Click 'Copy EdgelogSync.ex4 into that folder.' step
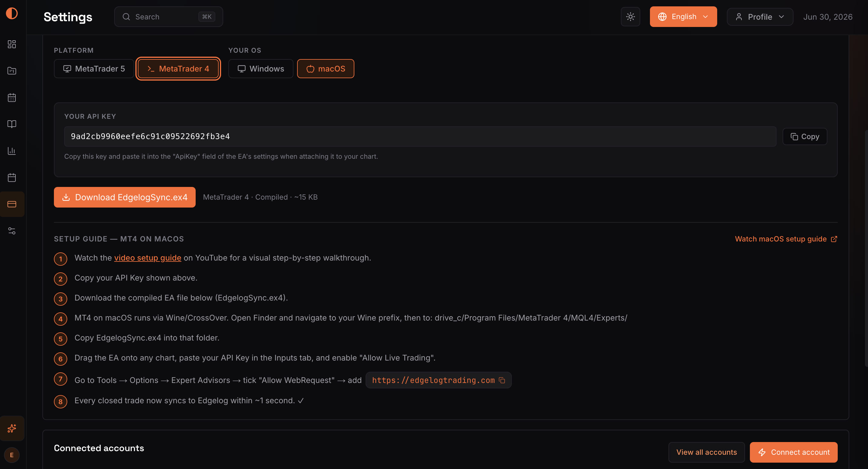This screenshot has width=868, height=469. click(x=147, y=338)
